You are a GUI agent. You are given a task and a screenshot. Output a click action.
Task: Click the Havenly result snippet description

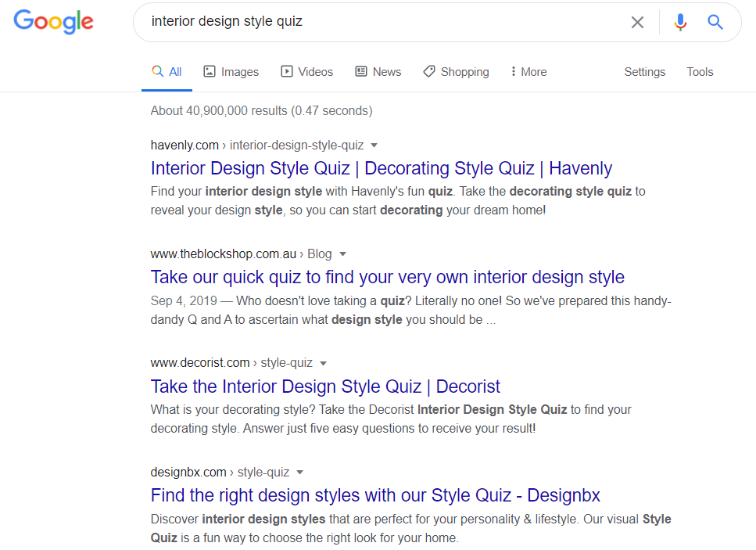click(x=398, y=201)
